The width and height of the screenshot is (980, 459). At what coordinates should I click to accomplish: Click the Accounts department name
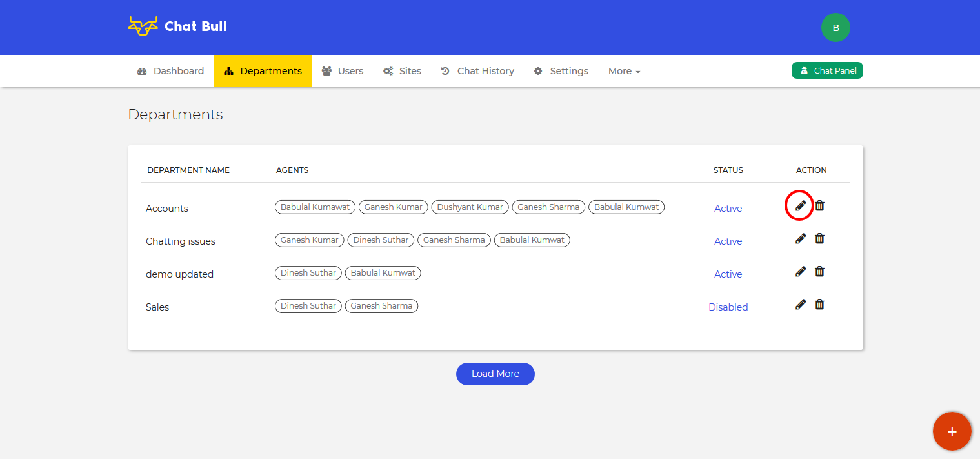click(x=167, y=209)
